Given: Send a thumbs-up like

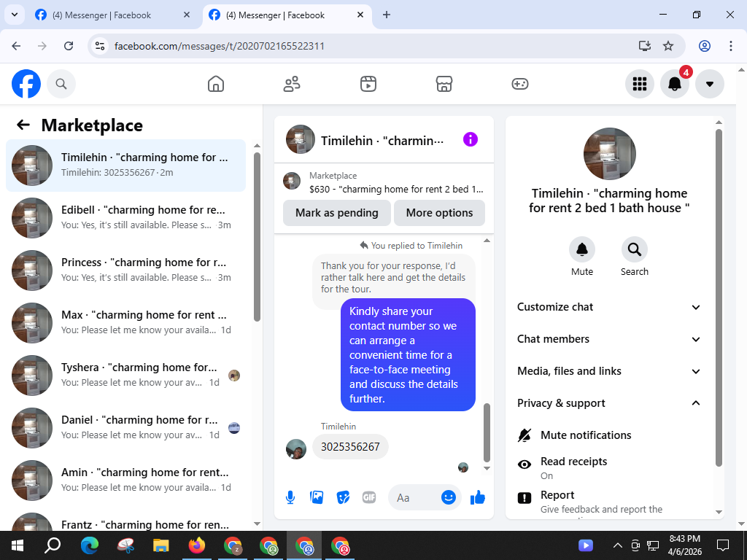Looking at the screenshot, I should point(477,497).
